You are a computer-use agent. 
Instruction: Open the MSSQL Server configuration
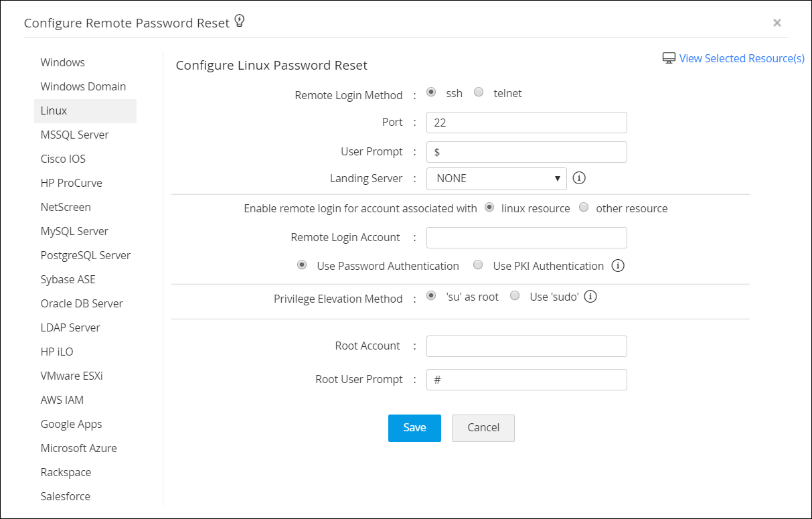[74, 135]
